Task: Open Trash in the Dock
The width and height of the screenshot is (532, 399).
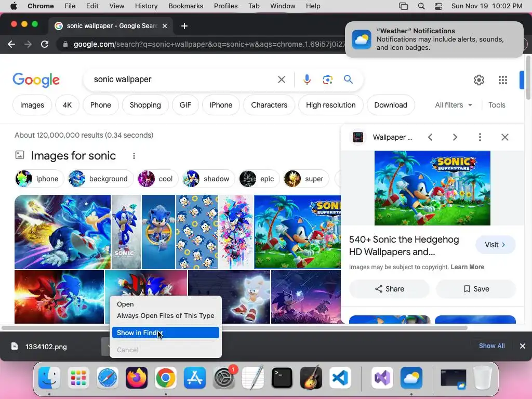Action: (x=483, y=378)
